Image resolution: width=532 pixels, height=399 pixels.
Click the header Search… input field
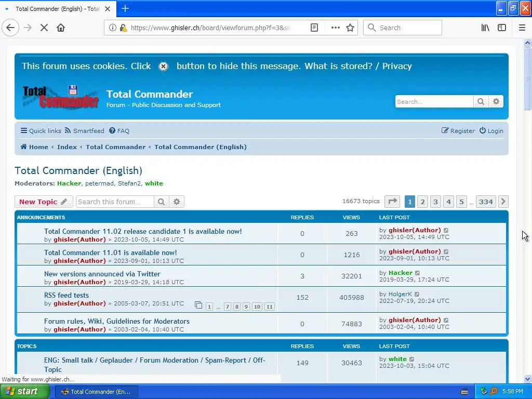point(434,101)
